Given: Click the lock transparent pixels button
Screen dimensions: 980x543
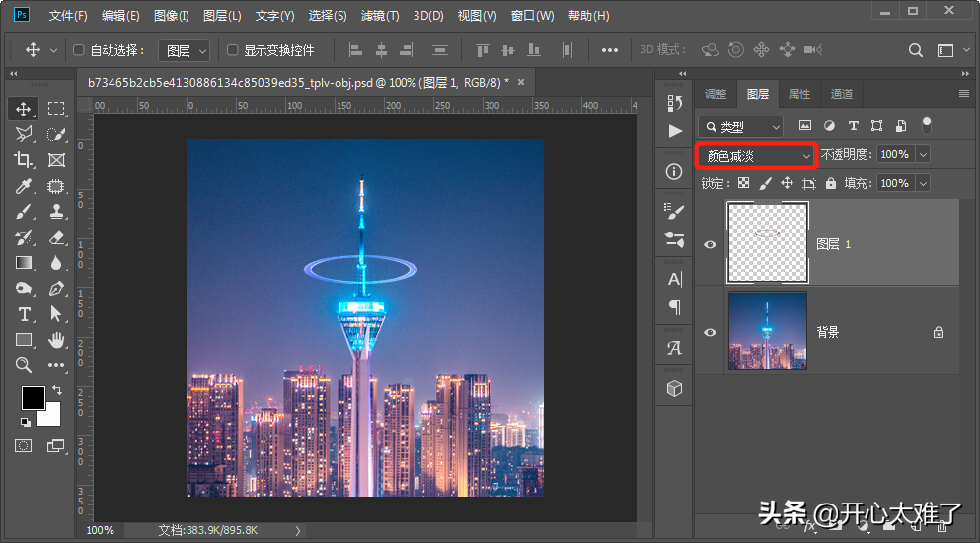Looking at the screenshot, I should [743, 183].
